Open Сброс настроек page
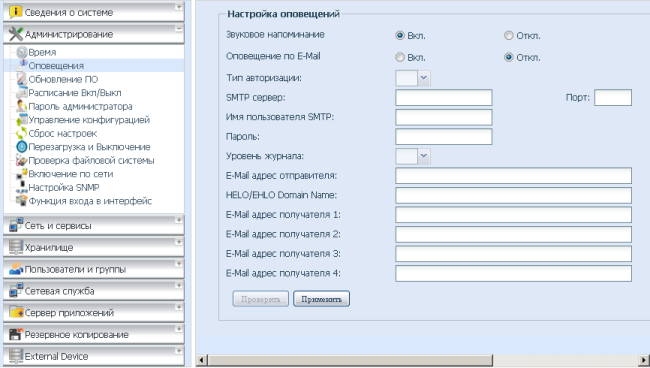 63,134
